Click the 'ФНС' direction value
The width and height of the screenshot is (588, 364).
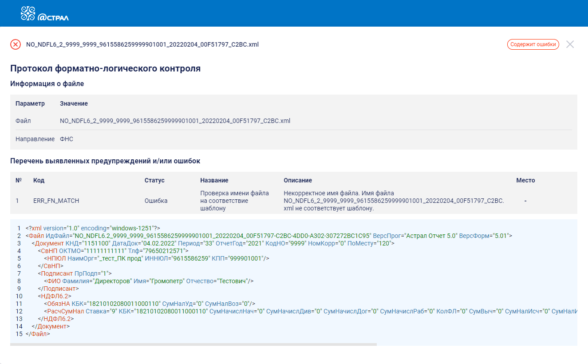point(67,139)
